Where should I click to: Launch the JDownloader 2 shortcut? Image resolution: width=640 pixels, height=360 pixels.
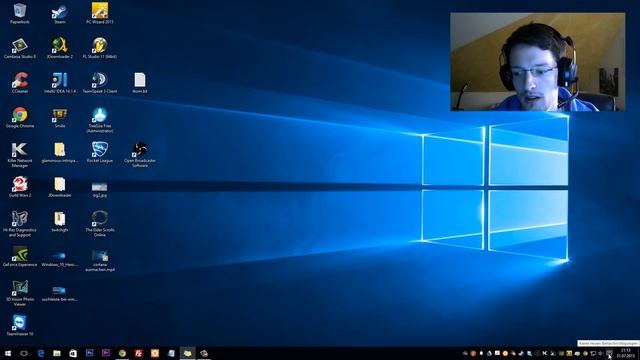[60, 48]
